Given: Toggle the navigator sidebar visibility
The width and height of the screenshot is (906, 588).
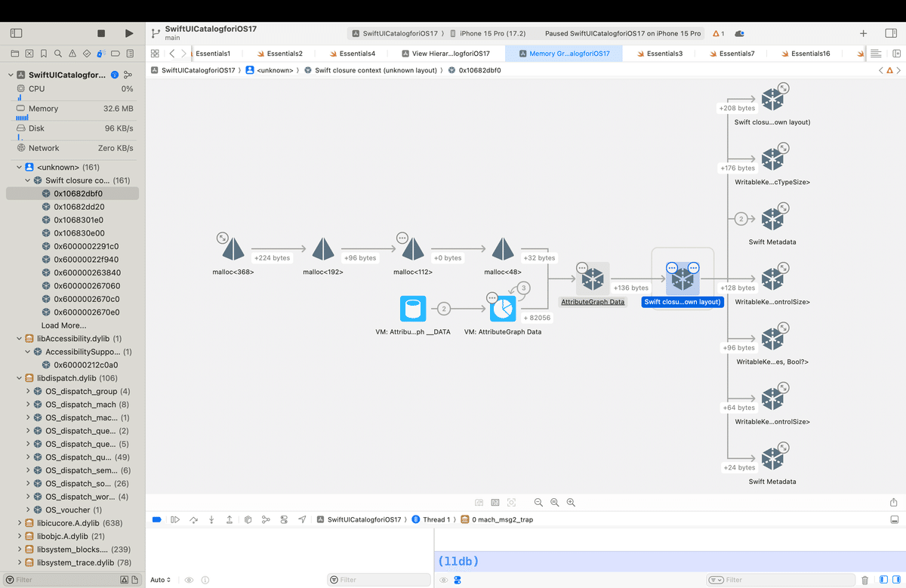Looking at the screenshot, I should [16, 33].
